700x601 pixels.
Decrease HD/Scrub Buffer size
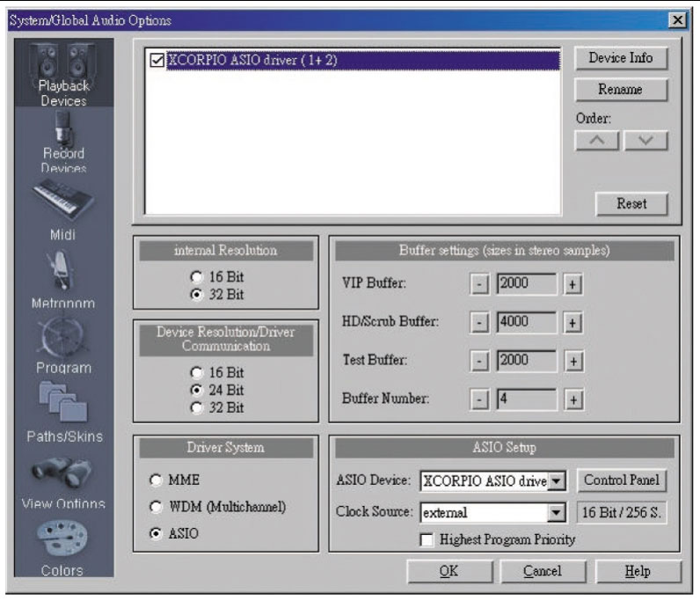pos(479,323)
